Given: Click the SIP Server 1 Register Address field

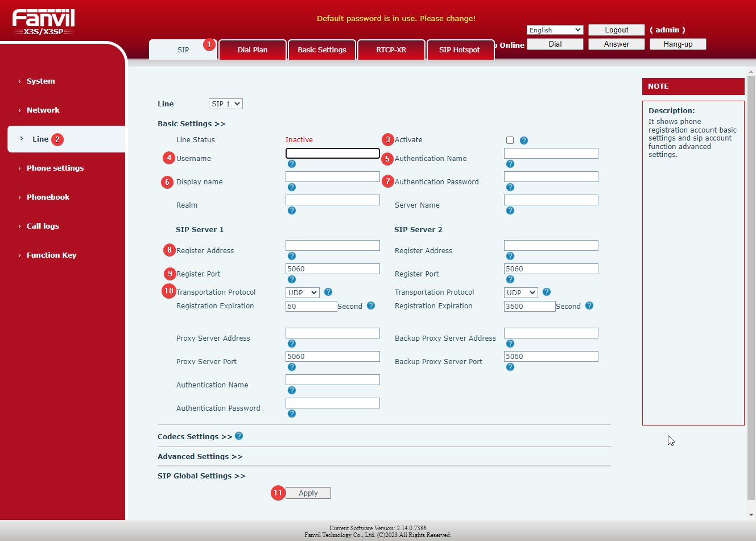Looking at the screenshot, I should pos(332,245).
